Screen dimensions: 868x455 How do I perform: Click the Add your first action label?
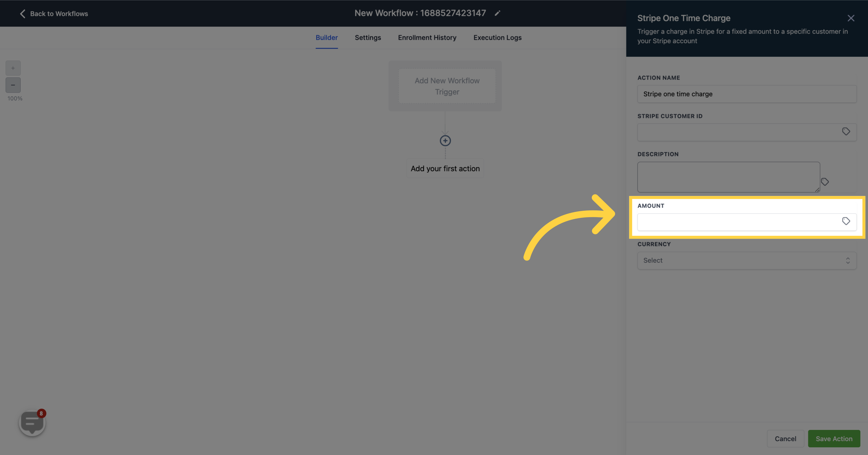pyautogui.click(x=445, y=168)
